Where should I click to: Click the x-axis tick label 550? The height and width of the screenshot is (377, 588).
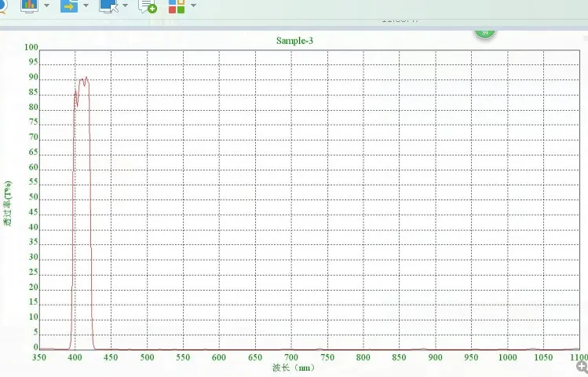pyautogui.click(x=183, y=357)
